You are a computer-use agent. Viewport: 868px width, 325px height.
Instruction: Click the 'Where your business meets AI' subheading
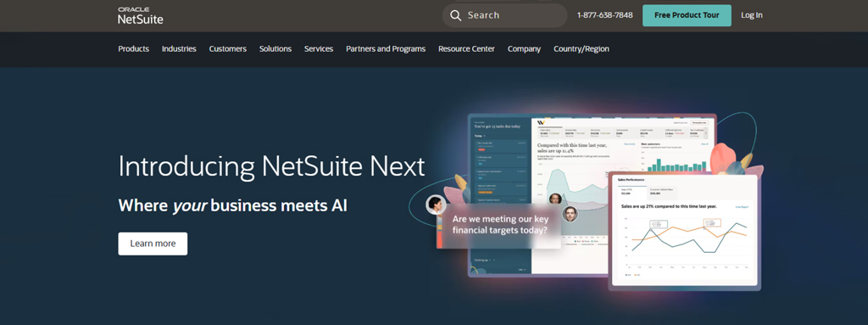pos(232,205)
